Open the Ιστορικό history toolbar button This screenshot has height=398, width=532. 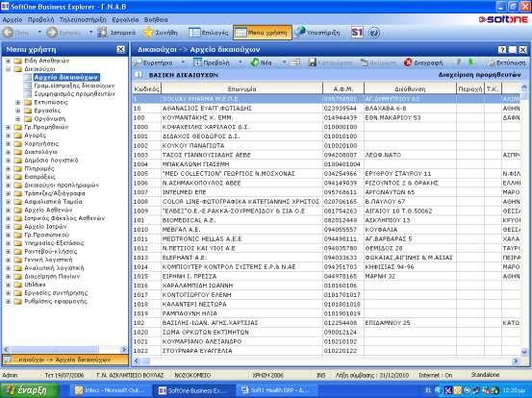click(116, 33)
